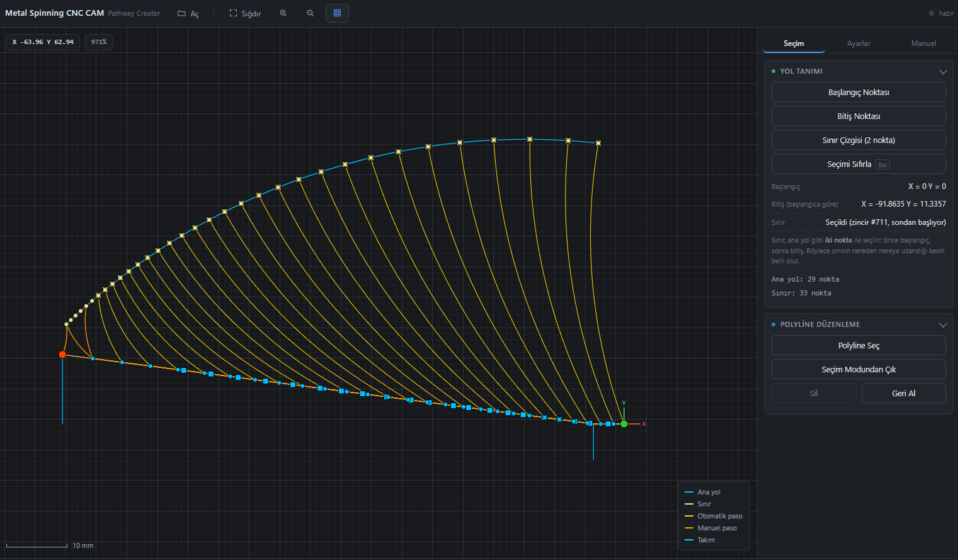
Task: Click the Bitiş Noktası button
Action: click(858, 116)
